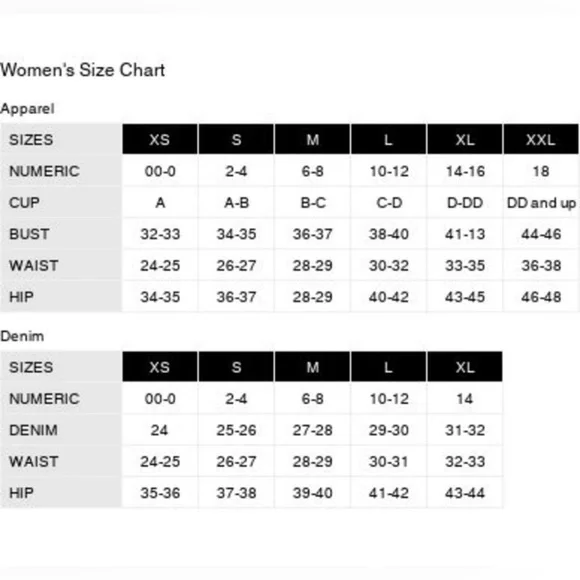Viewport: 580px width, 580px height.
Task: Select the Apparel section label
Action: pyautogui.click(x=27, y=109)
